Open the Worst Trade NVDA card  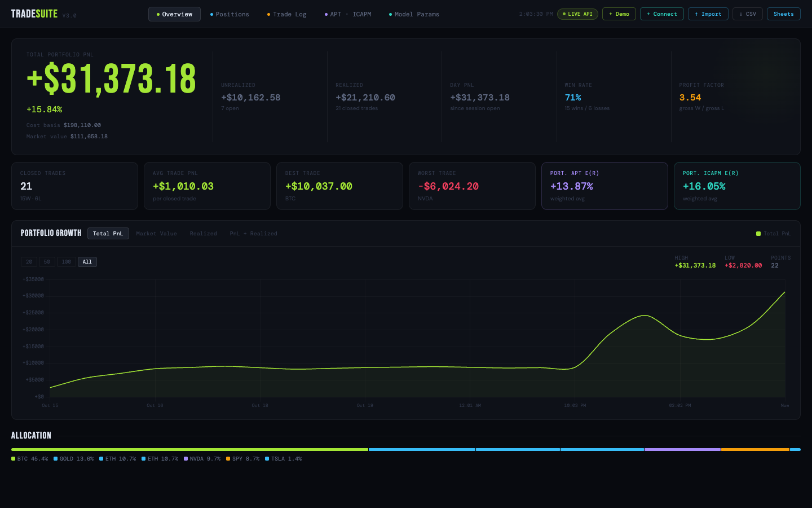coord(472,186)
